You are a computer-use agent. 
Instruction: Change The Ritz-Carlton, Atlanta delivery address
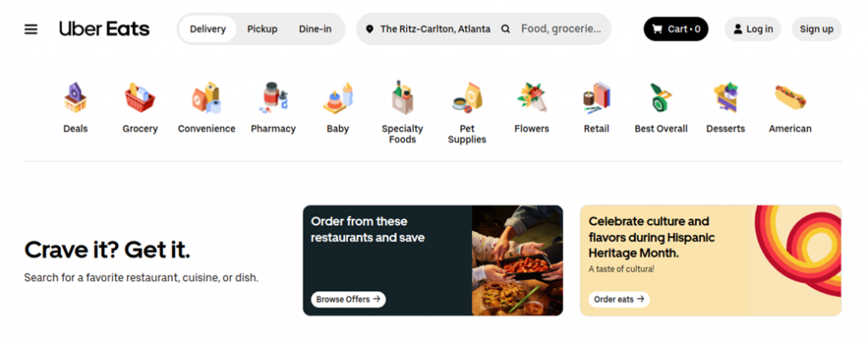[x=428, y=30]
